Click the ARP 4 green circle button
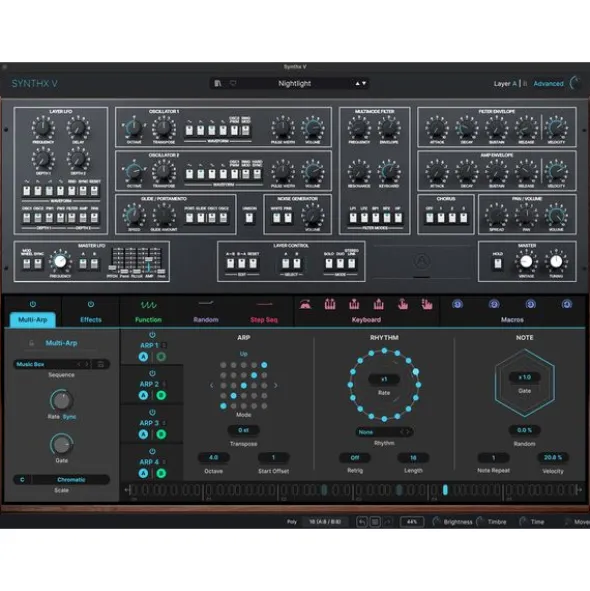The width and height of the screenshot is (590, 591). click(161, 473)
